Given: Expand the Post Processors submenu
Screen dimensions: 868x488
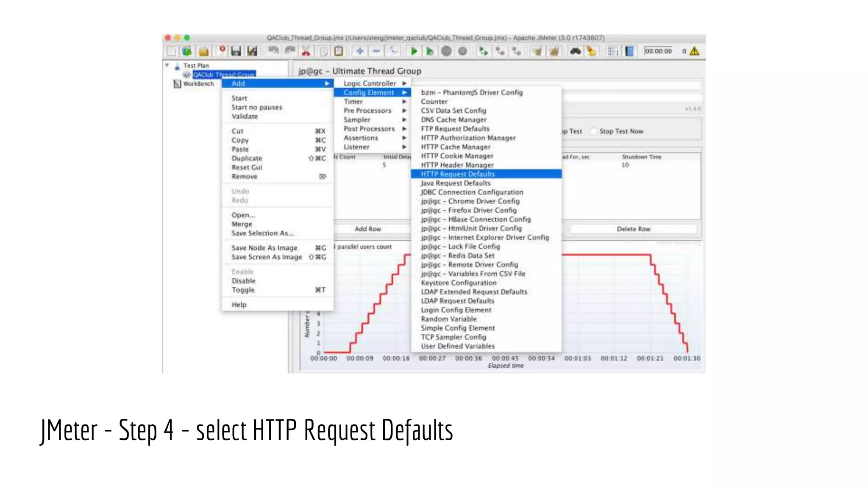Looking at the screenshot, I should coord(372,129).
